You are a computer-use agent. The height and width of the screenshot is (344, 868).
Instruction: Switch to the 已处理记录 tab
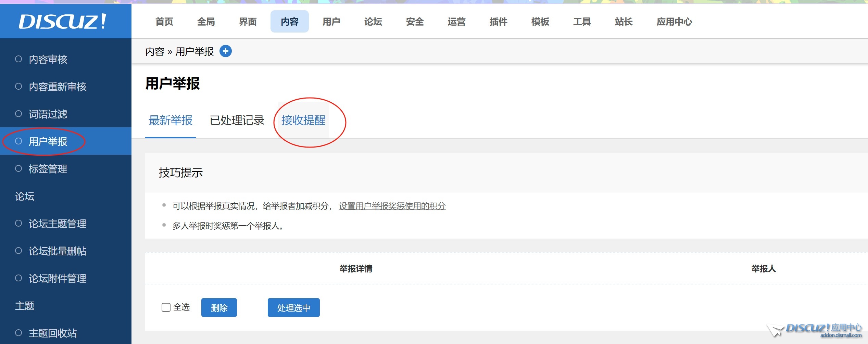(237, 121)
